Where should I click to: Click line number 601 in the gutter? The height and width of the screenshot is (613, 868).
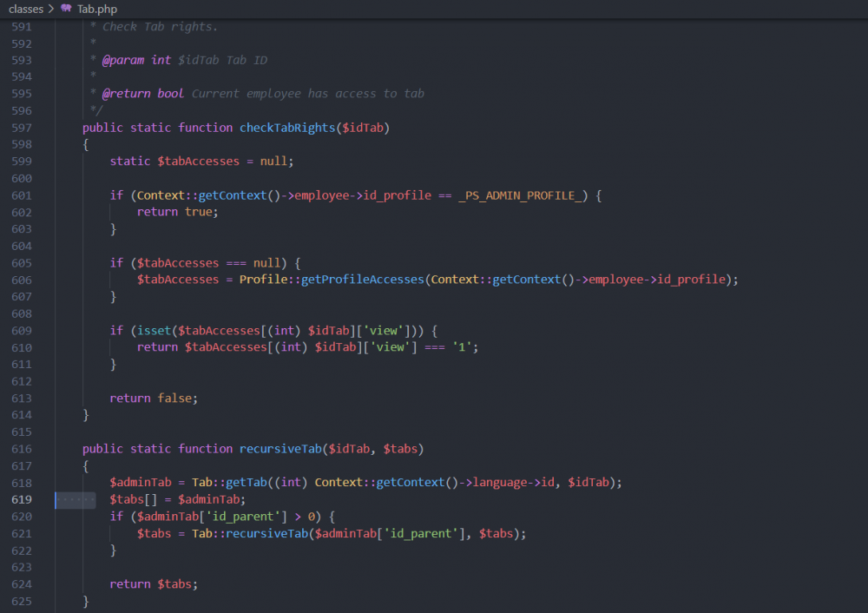(x=22, y=195)
